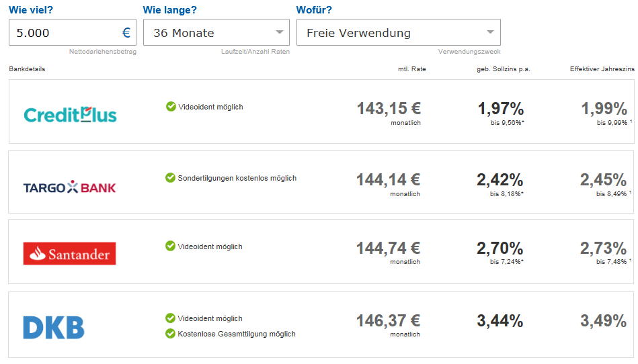This screenshot has width=638, height=364.
Task: Click Kostenlose Gesamttilgung möglich text
Action: [237, 334]
